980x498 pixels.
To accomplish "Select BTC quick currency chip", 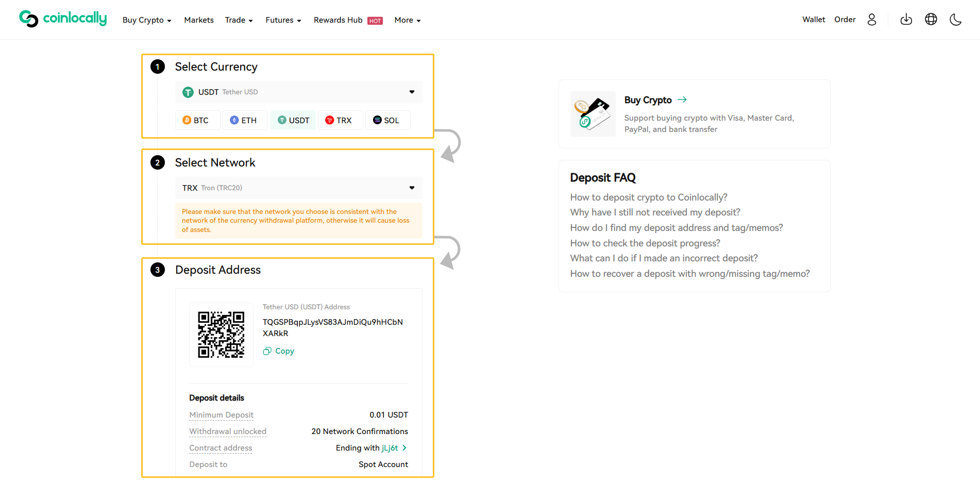I will [x=198, y=120].
